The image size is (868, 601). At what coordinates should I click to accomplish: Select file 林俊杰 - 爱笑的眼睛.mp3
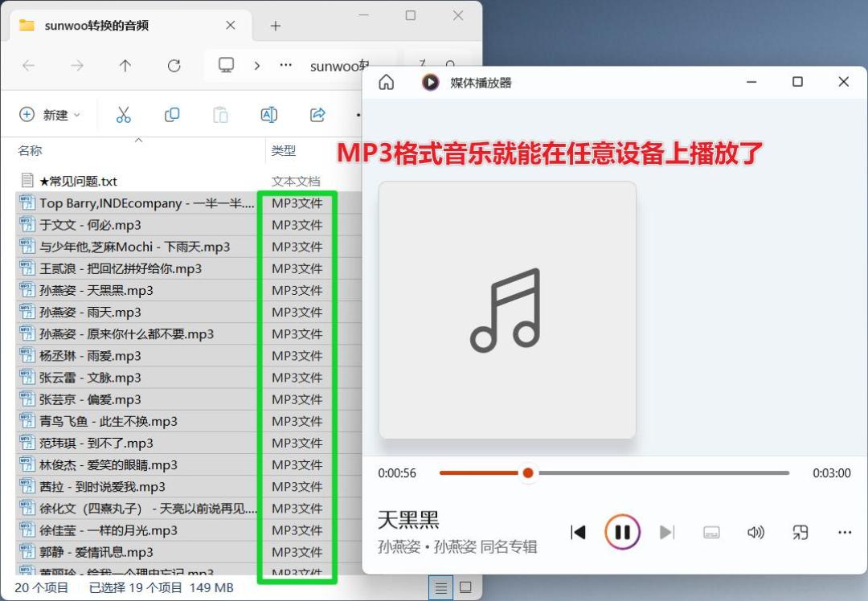coord(108,465)
